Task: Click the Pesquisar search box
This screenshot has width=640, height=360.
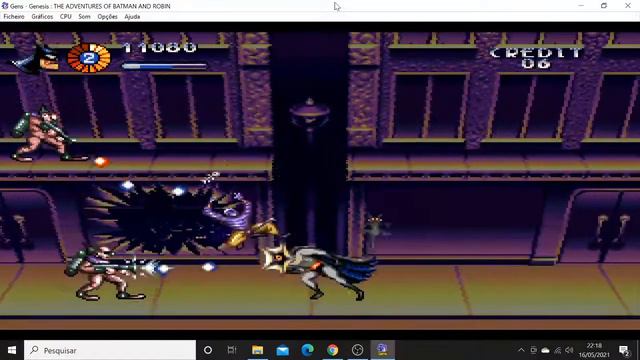Action: [x=110, y=350]
